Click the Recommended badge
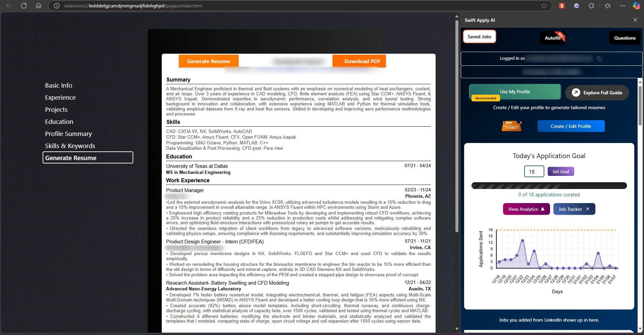This screenshot has height=335, width=644. tap(486, 98)
